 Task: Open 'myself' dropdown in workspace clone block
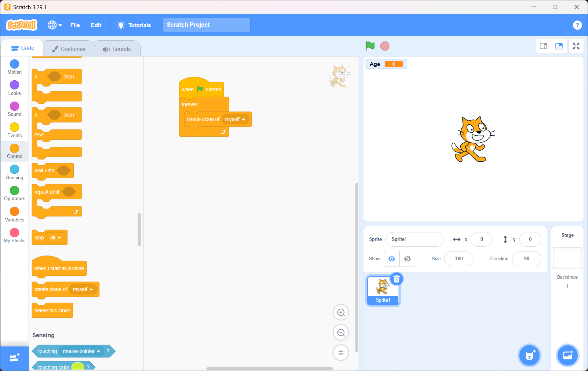click(235, 120)
